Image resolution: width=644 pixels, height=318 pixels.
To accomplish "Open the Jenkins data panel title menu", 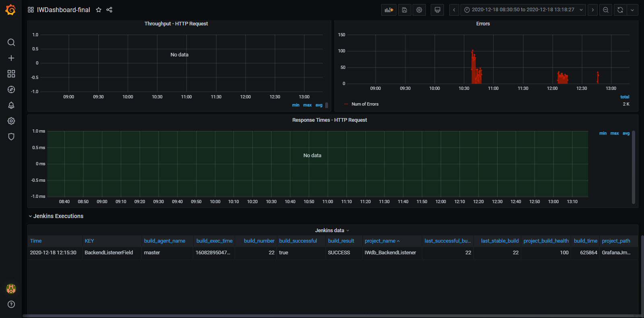I will pos(330,230).
